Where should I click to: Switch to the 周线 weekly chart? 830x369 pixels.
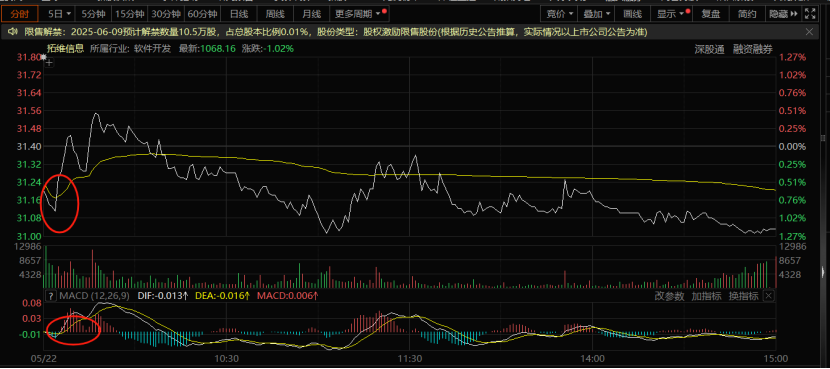pos(275,14)
